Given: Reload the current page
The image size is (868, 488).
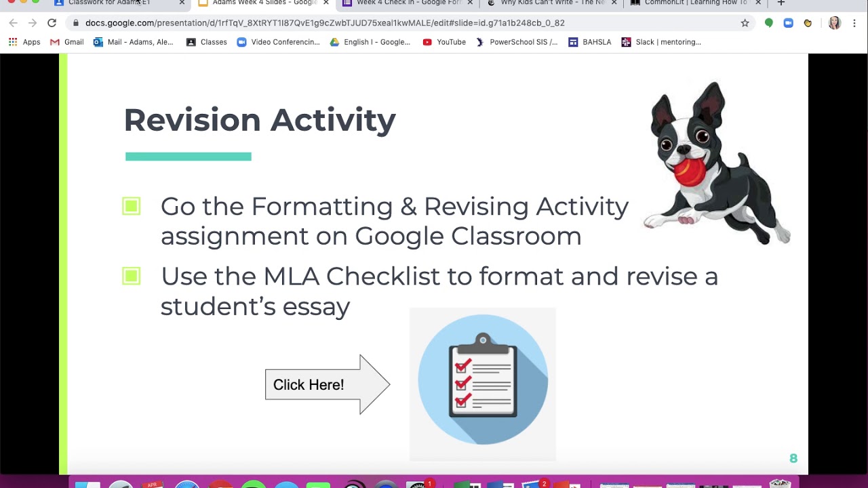Looking at the screenshot, I should tap(52, 23).
